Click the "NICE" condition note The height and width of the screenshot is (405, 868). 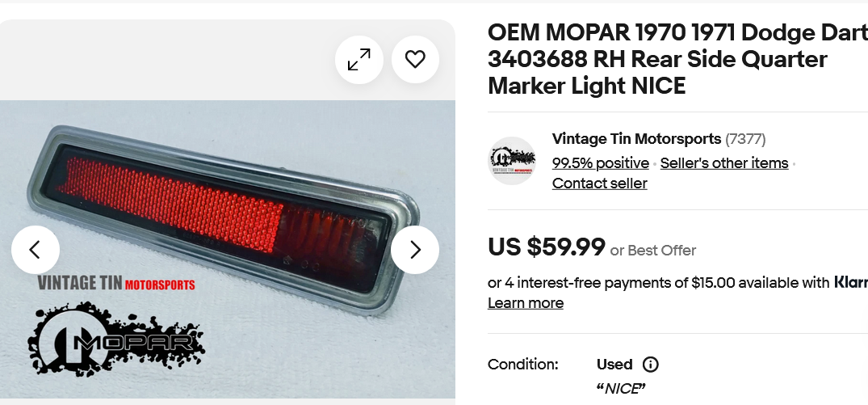(622, 389)
